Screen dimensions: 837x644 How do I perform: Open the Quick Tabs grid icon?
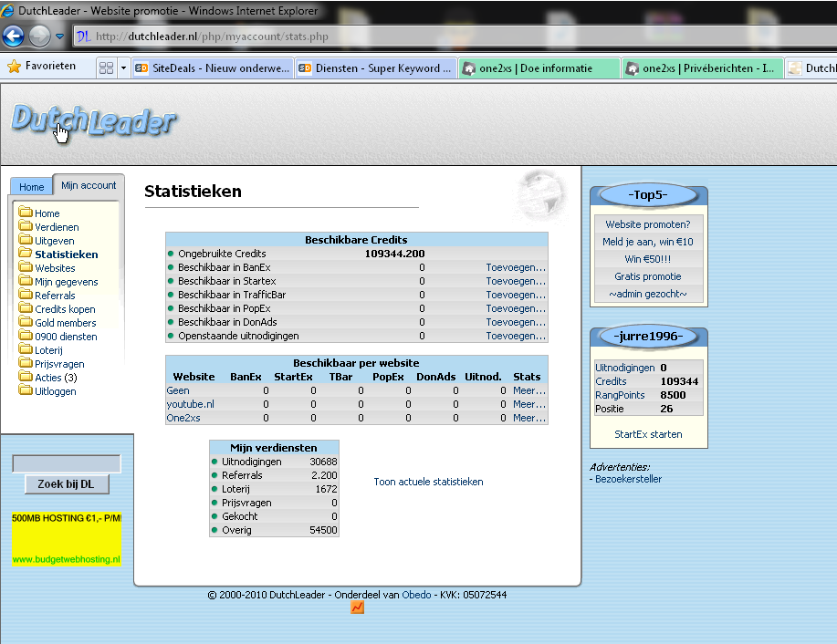click(x=106, y=68)
